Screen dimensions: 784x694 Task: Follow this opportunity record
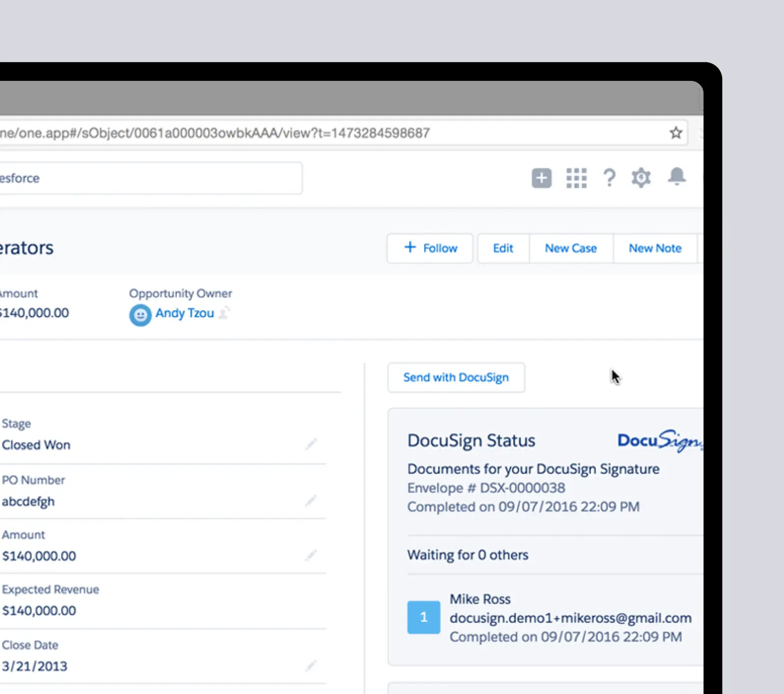coord(430,248)
